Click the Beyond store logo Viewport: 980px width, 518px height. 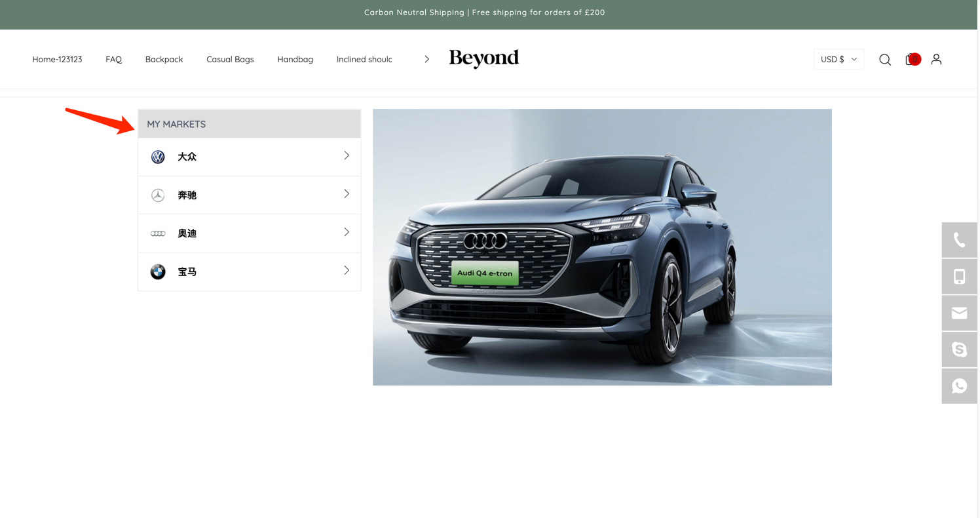483,59
